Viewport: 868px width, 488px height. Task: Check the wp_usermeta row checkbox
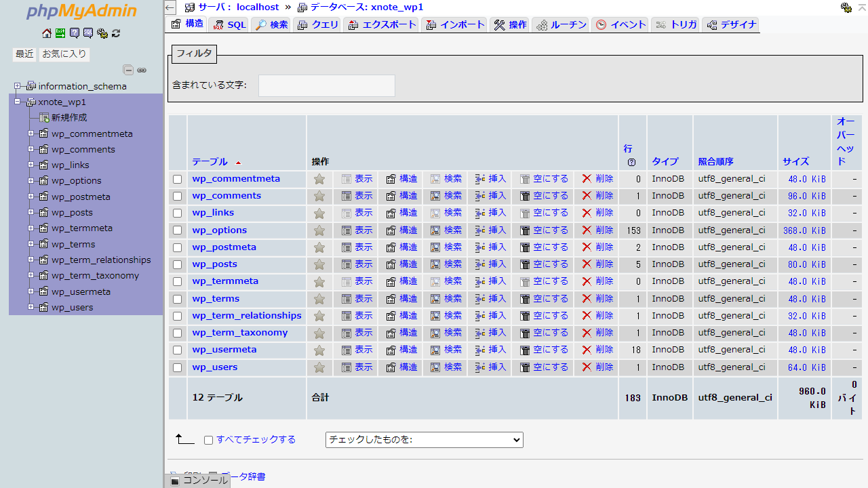(x=178, y=350)
